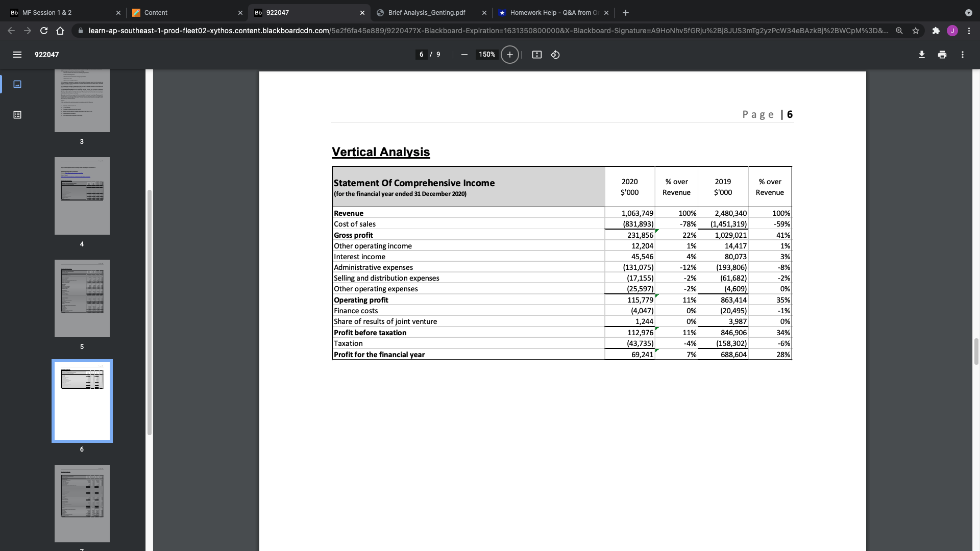This screenshot has width=980, height=551.
Task: Show the page thumbnails view
Action: 17,84
